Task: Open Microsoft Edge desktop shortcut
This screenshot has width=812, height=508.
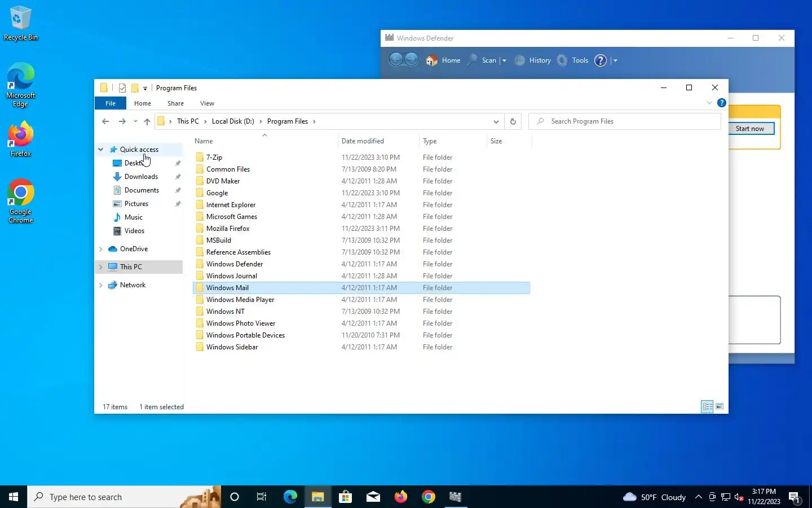Action: pos(20,85)
